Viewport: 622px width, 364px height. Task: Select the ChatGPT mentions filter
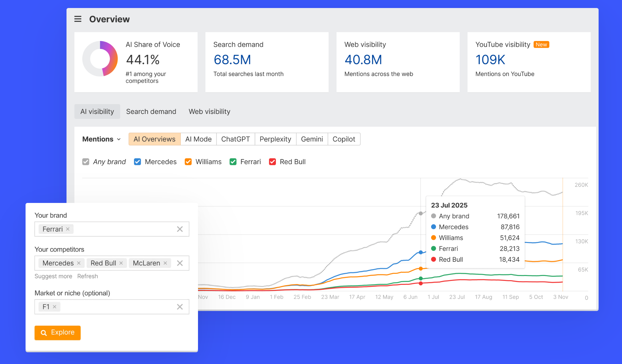point(236,139)
